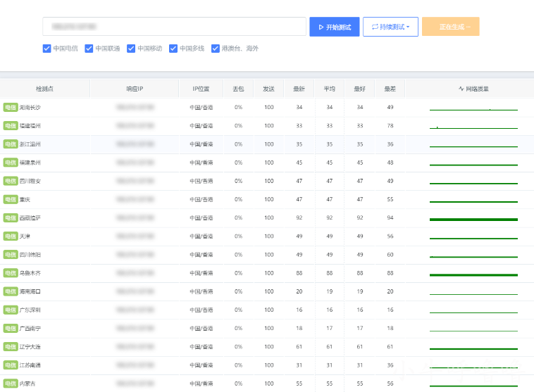
Task: Select the 湖南长沙 node name
Action: coord(30,108)
